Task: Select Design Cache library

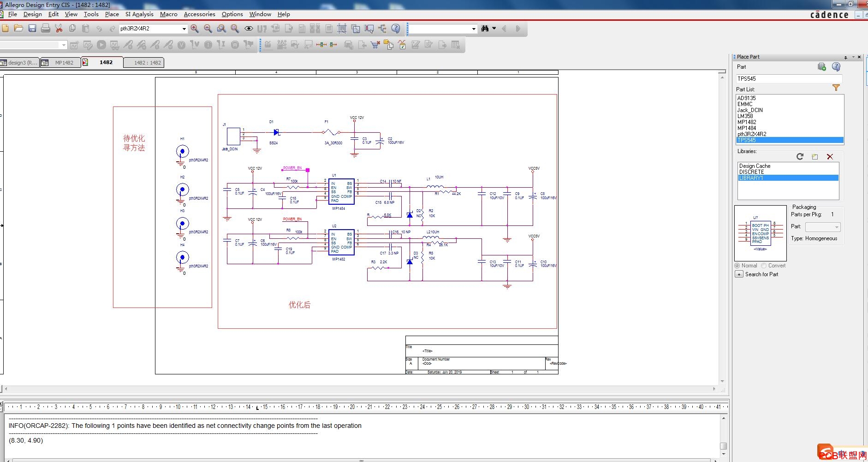Action: [x=788, y=166]
